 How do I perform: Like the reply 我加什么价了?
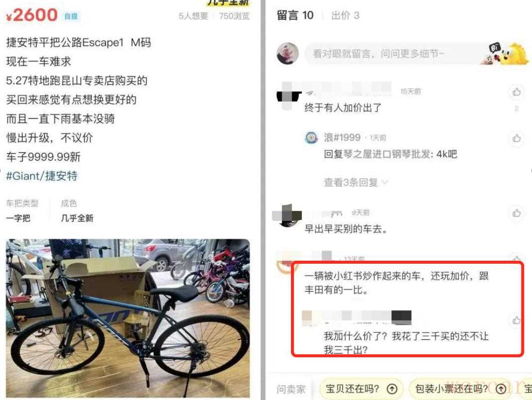click(x=517, y=320)
